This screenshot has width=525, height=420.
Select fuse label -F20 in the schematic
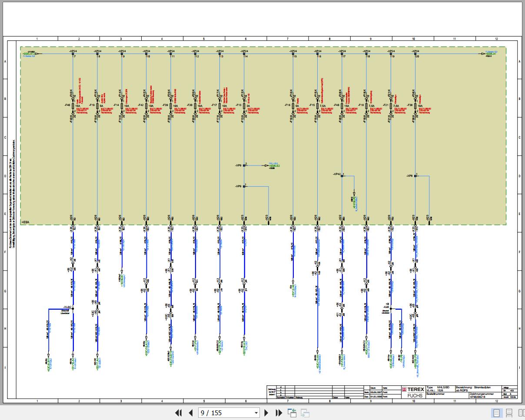pos(189,105)
